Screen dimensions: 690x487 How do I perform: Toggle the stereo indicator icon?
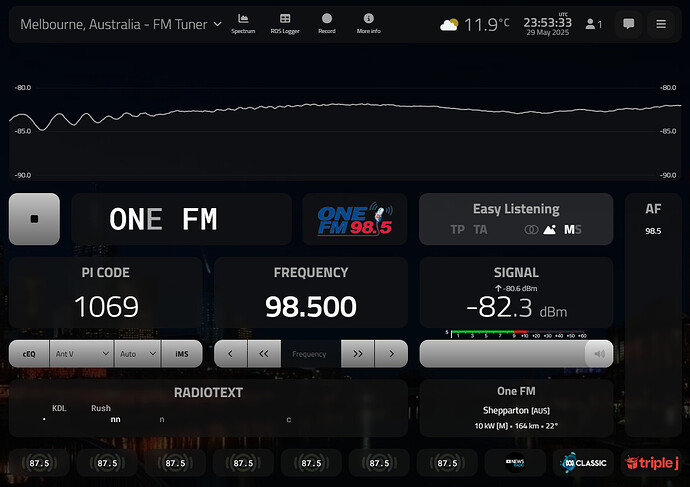tap(531, 230)
